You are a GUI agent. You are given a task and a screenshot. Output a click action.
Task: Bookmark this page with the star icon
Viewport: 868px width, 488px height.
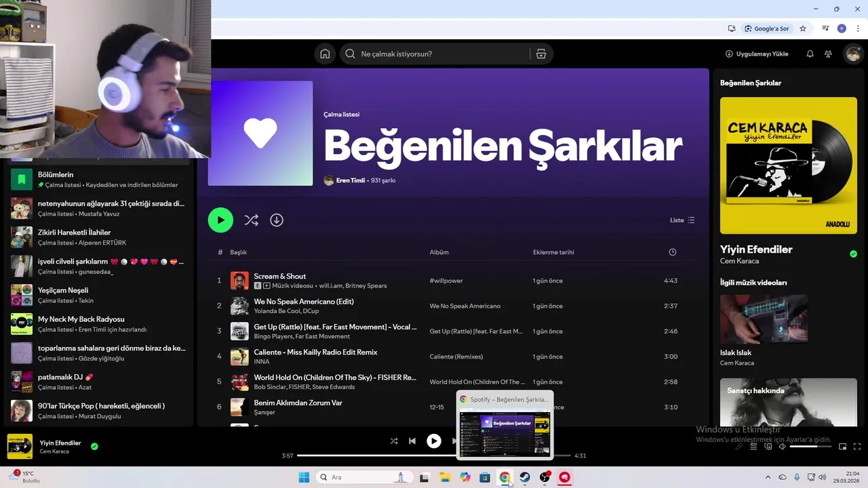[803, 28]
